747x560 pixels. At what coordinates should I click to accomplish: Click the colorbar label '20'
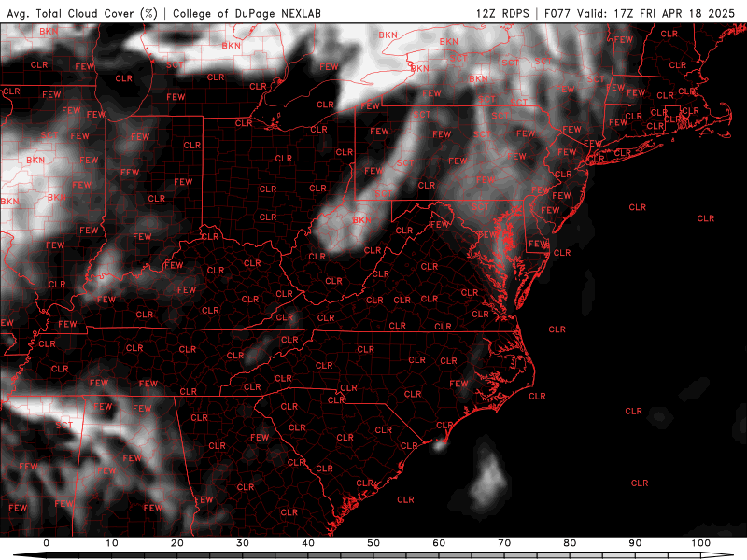(x=177, y=543)
